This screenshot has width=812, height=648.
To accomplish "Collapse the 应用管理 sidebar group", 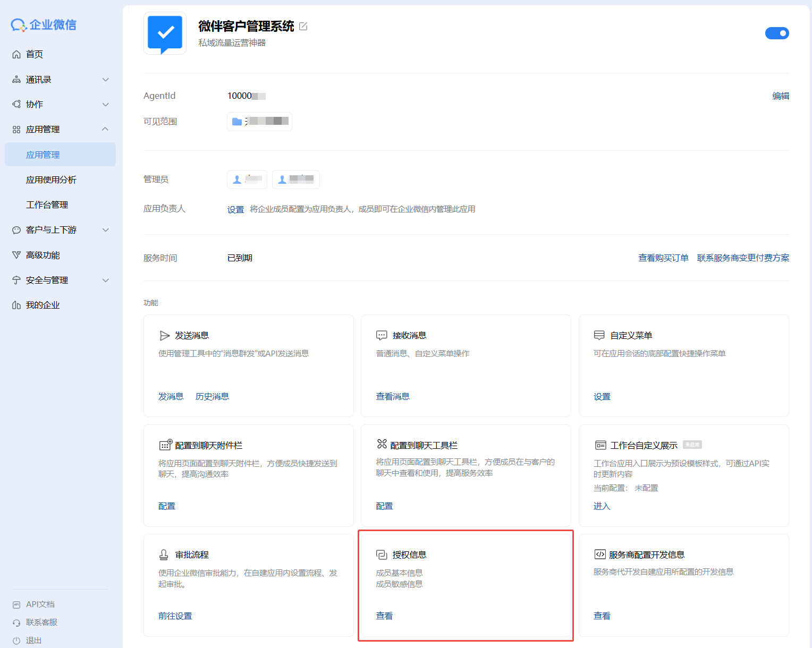I will click(105, 129).
